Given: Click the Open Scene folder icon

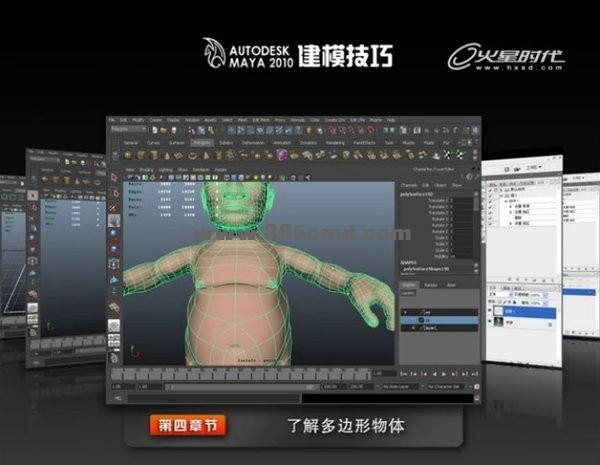Looking at the screenshot, I should tap(164, 130).
